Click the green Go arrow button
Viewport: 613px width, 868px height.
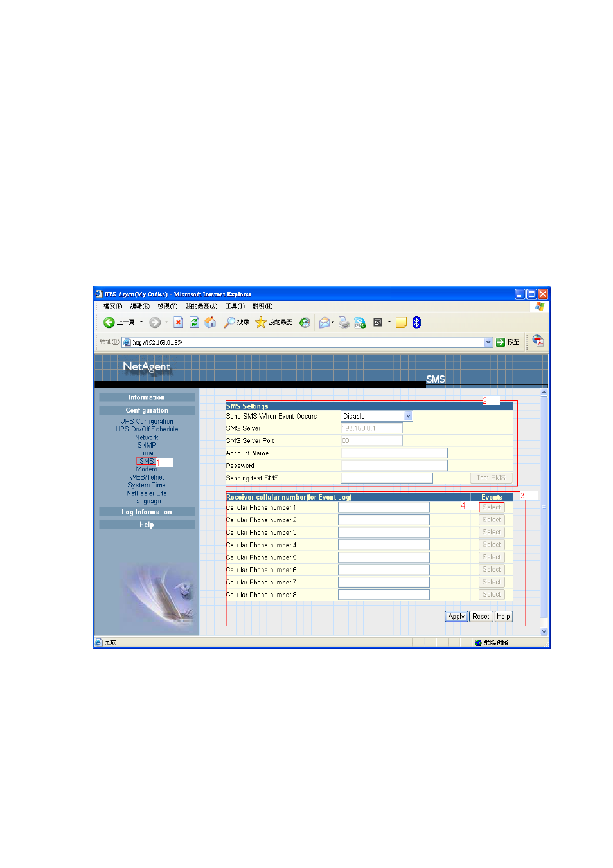(501, 342)
